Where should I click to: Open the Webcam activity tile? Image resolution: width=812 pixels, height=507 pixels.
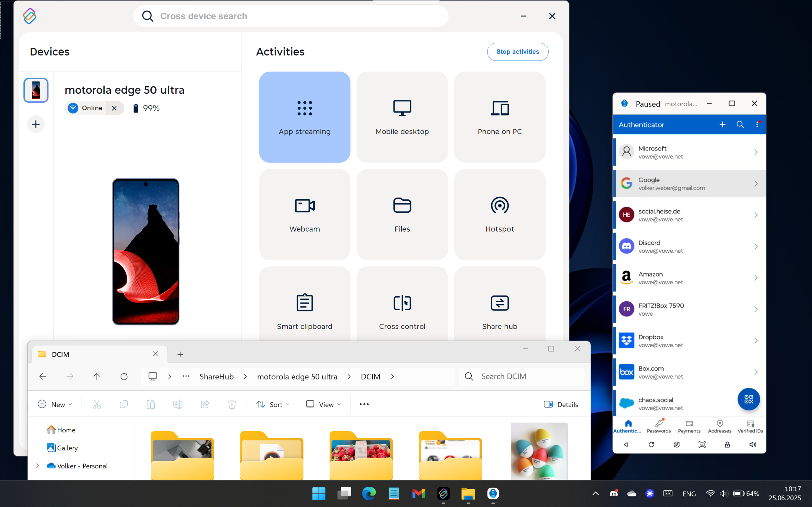304,215
